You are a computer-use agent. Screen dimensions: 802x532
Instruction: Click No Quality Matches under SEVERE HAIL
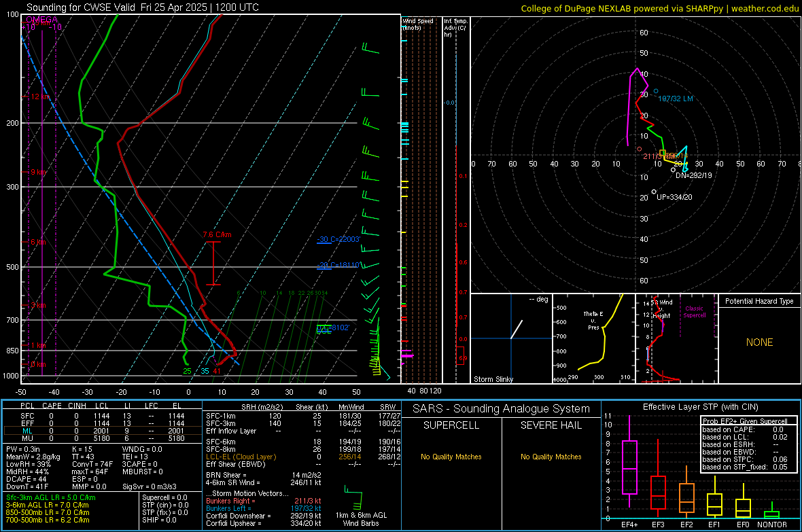coord(551,457)
